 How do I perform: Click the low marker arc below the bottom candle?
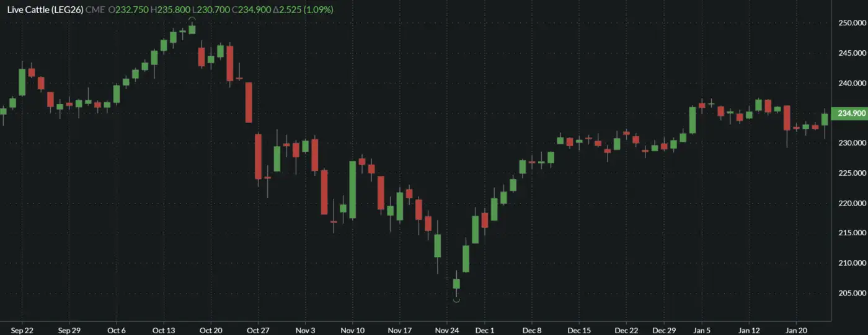click(x=456, y=301)
